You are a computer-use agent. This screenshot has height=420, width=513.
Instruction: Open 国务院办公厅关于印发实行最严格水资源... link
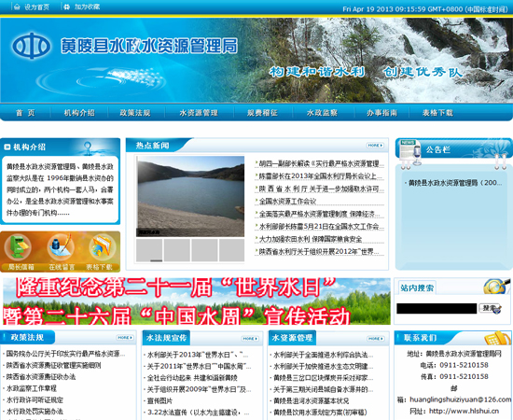(65, 354)
